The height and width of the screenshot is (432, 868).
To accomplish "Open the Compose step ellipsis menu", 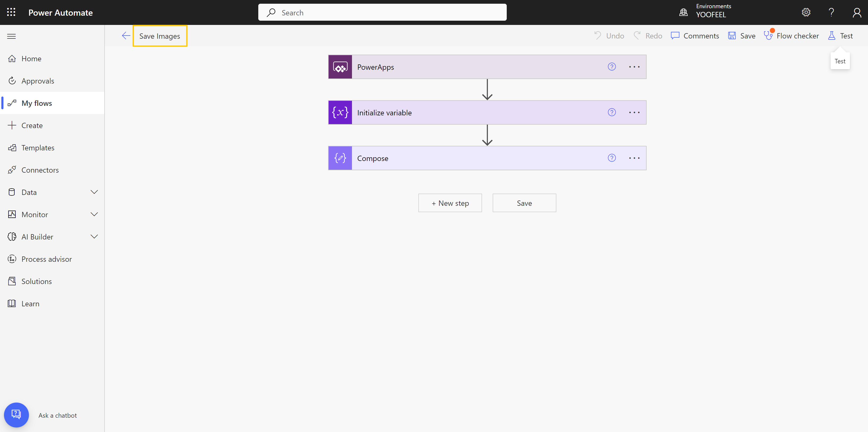I will pyautogui.click(x=634, y=158).
